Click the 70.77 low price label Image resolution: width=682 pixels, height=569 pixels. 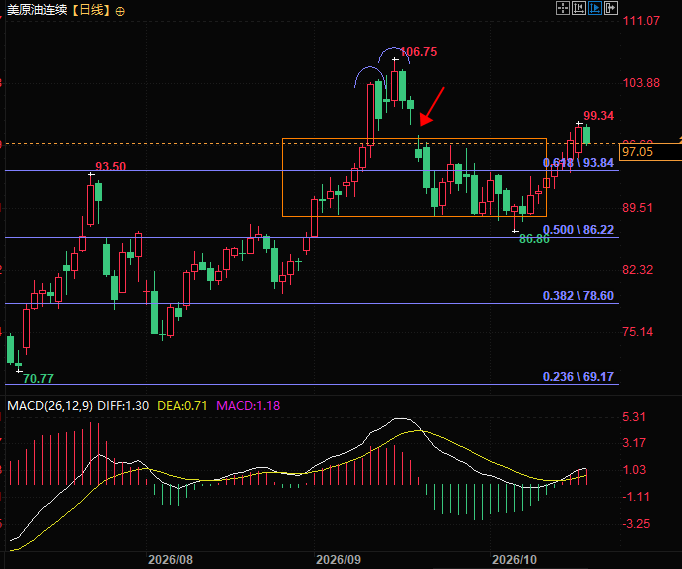tap(38, 378)
